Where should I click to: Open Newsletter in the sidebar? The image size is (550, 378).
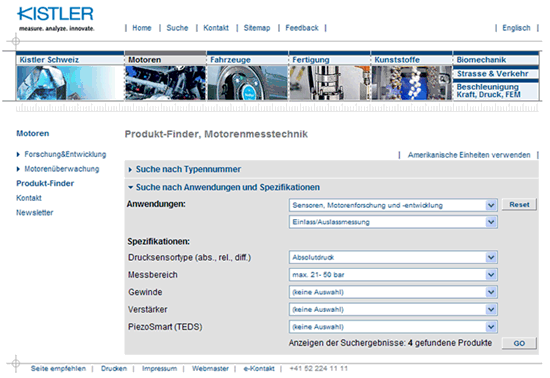click(x=35, y=213)
